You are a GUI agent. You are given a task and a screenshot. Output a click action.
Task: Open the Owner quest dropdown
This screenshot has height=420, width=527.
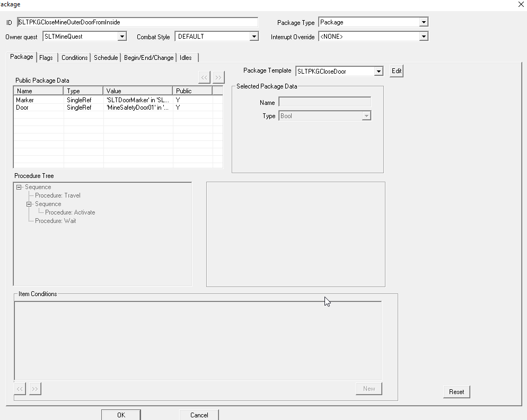[122, 36]
